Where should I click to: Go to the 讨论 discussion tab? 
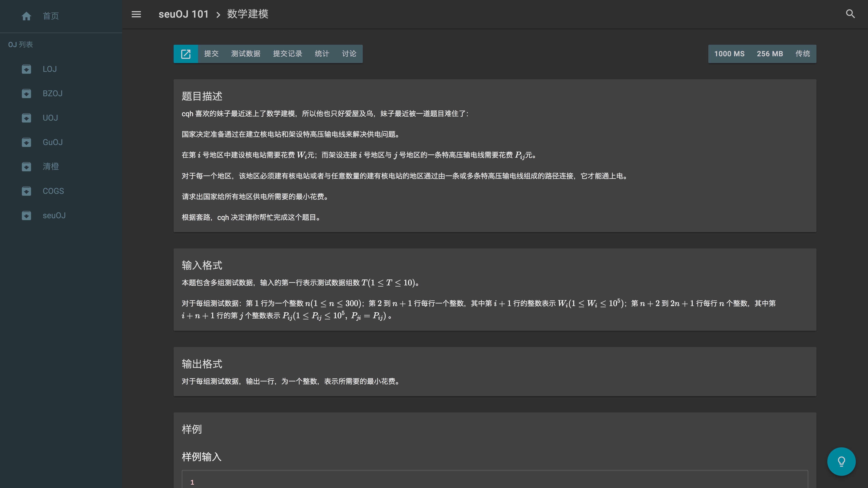(x=349, y=54)
